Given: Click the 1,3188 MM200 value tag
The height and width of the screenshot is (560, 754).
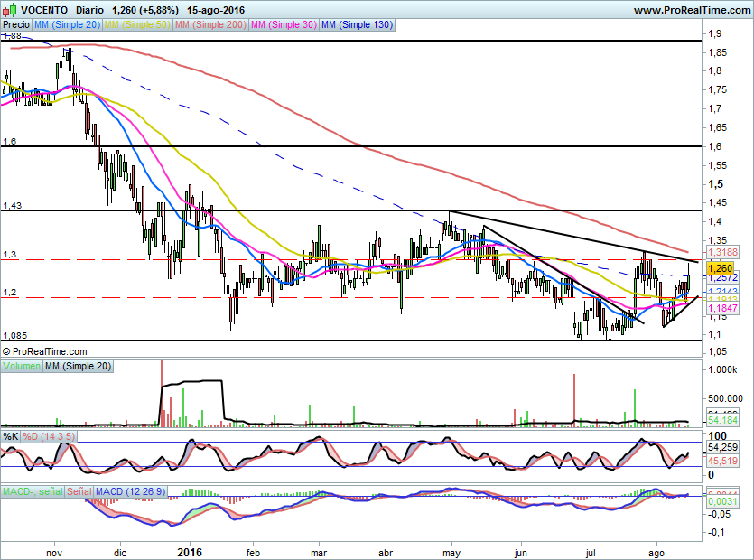Looking at the screenshot, I should [722, 252].
